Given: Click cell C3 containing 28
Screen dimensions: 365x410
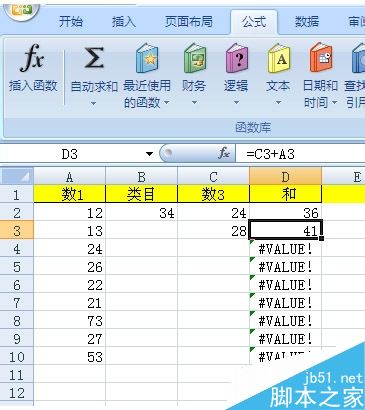Looking at the screenshot, I should click(x=213, y=230).
